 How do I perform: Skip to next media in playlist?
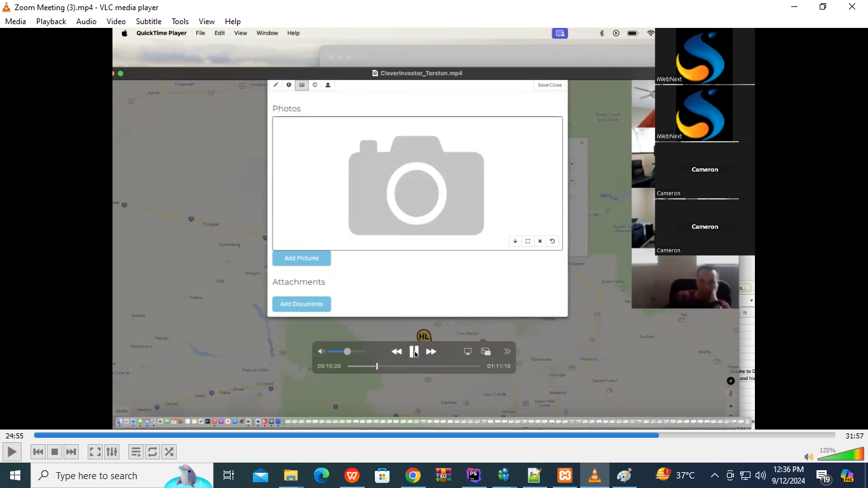point(71,452)
